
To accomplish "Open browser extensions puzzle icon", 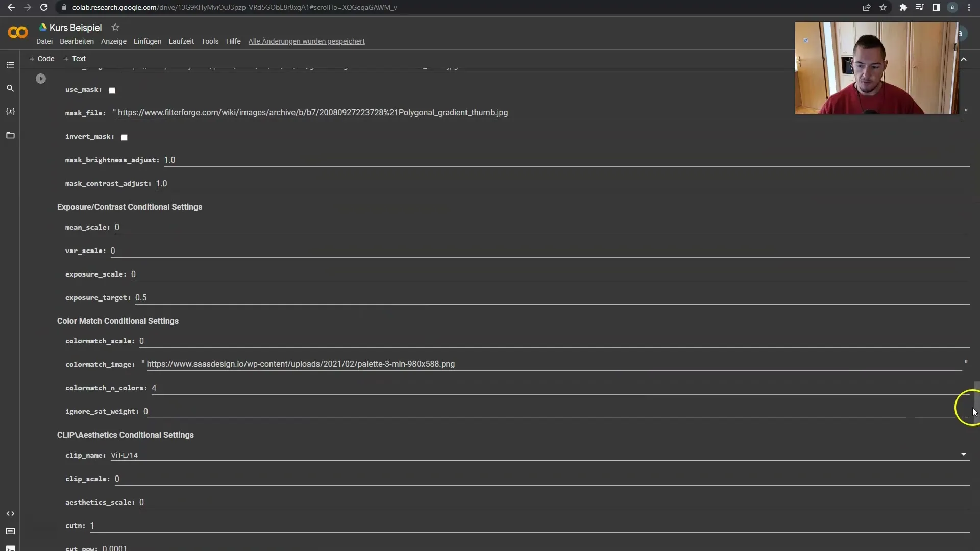I will pyautogui.click(x=903, y=7).
